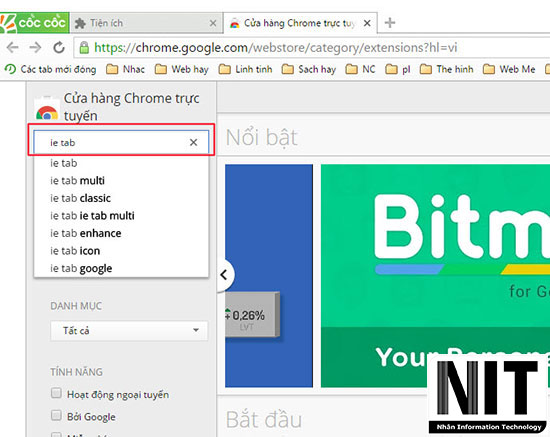Select suggestion 'ie tab google'
The width and height of the screenshot is (550, 437).
[x=121, y=268]
